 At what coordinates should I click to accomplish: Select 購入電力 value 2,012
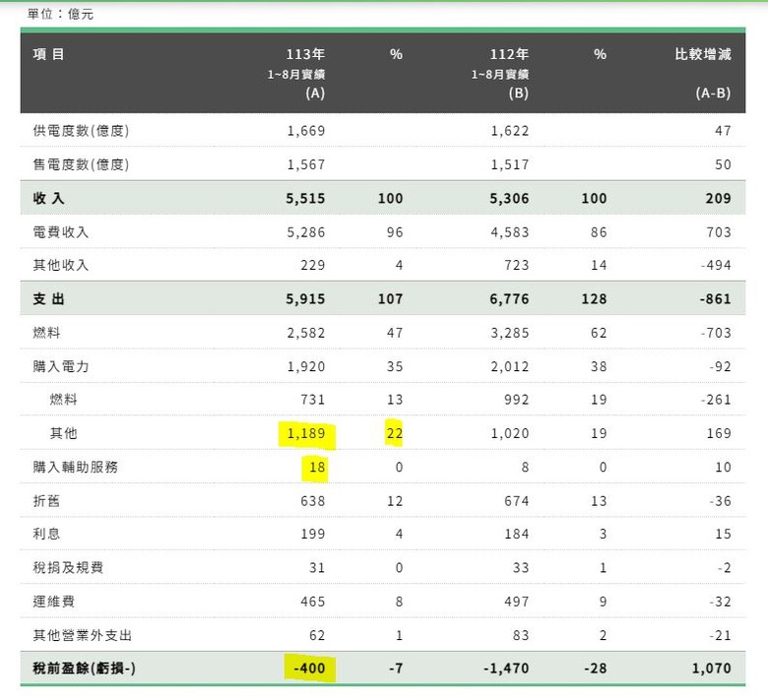[x=510, y=366]
